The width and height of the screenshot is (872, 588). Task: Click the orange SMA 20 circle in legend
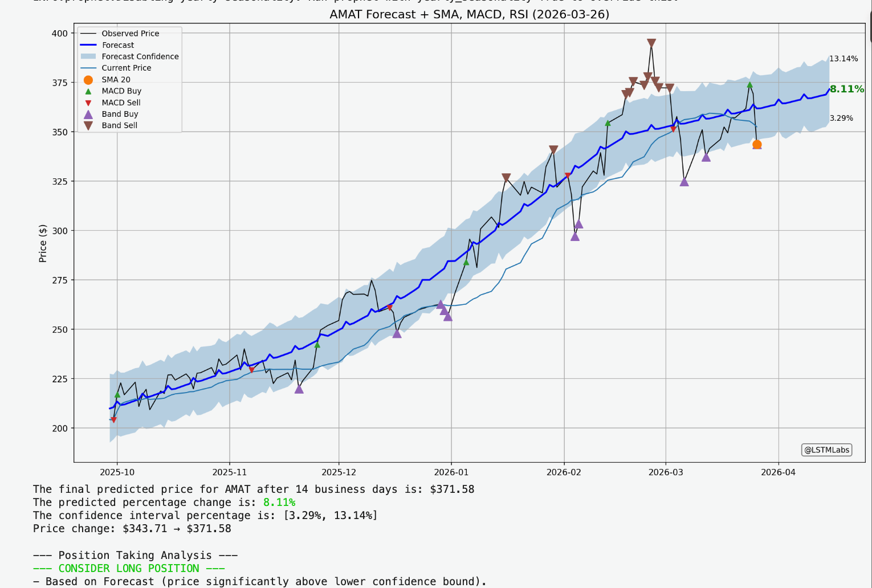tap(88, 80)
